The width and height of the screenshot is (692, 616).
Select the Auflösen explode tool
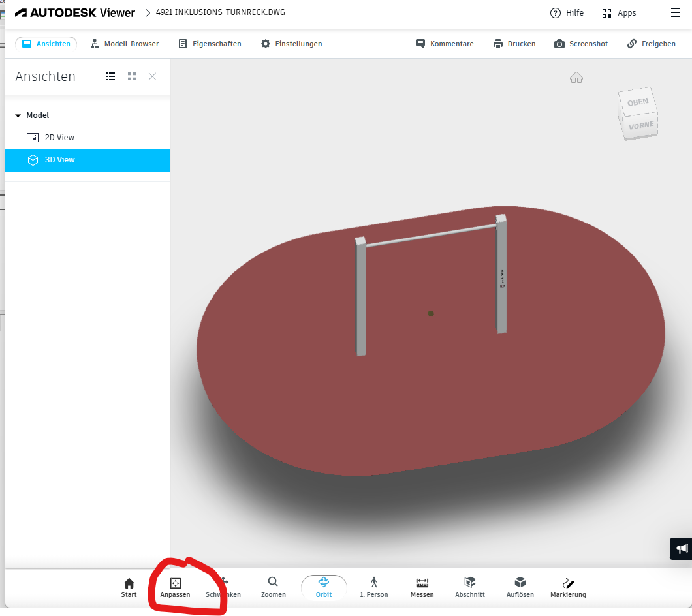tap(520, 587)
